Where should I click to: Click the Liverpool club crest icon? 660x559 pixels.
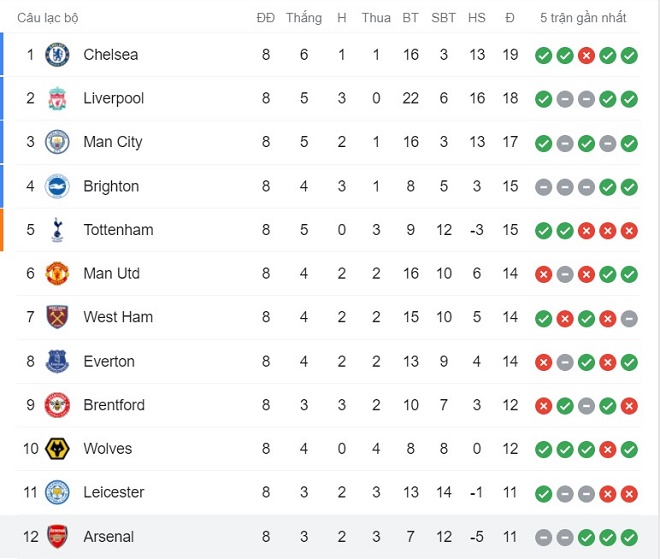pyautogui.click(x=57, y=99)
